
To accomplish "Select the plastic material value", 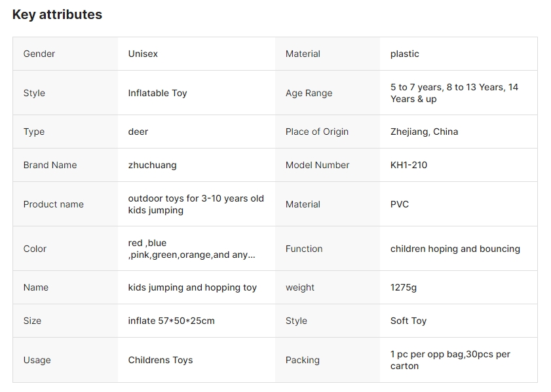I will [x=404, y=54].
